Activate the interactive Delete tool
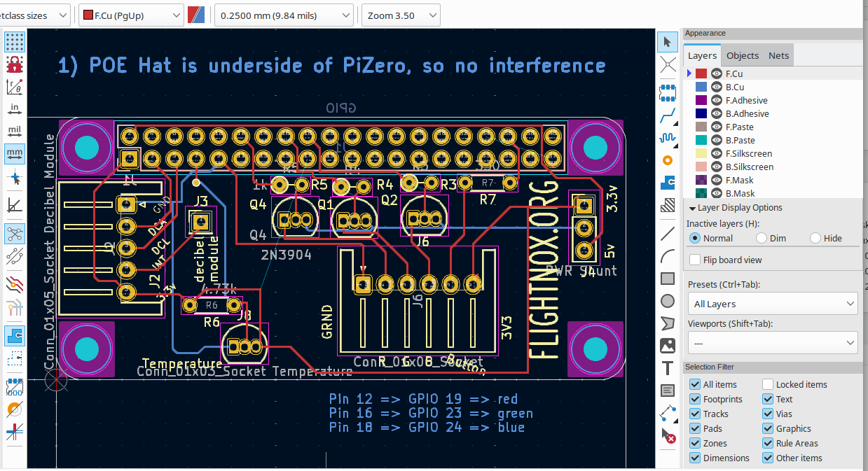This screenshot has height=471, width=868. (x=668, y=436)
